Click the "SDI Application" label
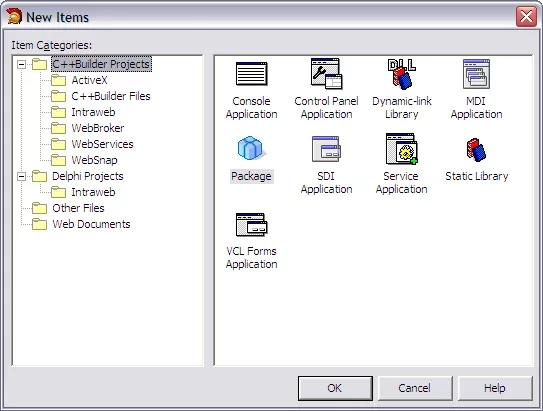The width and height of the screenshot is (543, 411). (x=327, y=182)
